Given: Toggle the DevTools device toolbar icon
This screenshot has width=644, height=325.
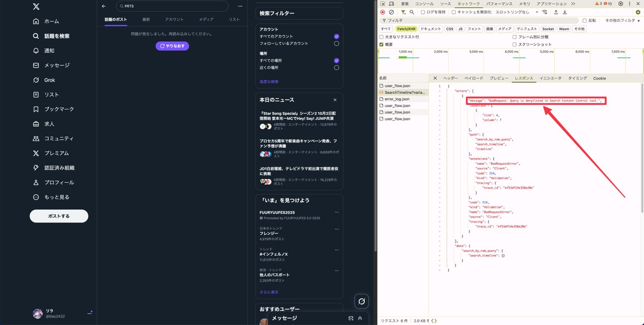Looking at the screenshot, I should (x=392, y=4).
